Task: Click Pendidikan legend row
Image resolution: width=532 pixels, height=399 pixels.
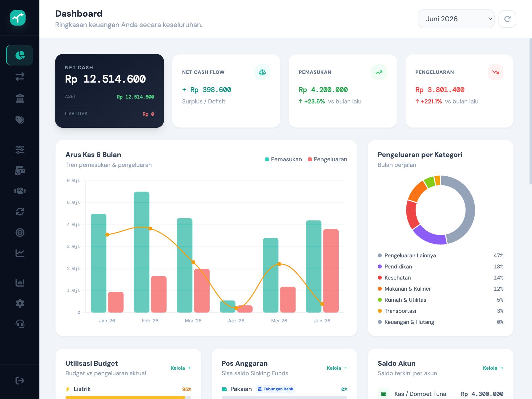Action: 441,267
